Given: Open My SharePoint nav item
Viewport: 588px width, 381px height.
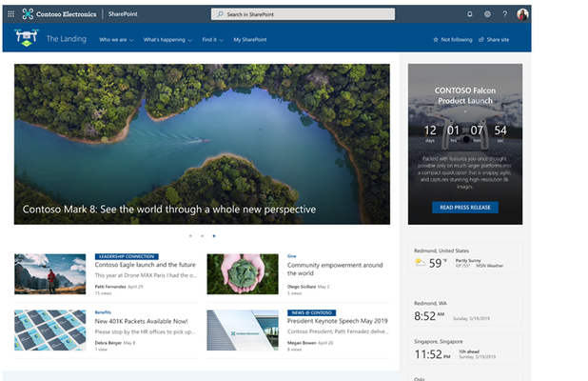Looking at the screenshot, I should tap(249, 39).
